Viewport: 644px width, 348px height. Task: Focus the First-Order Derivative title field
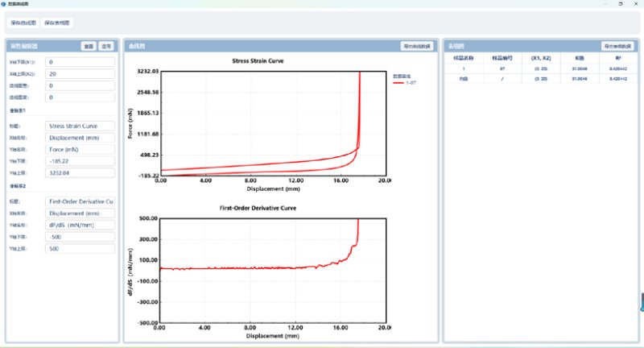[x=80, y=201]
